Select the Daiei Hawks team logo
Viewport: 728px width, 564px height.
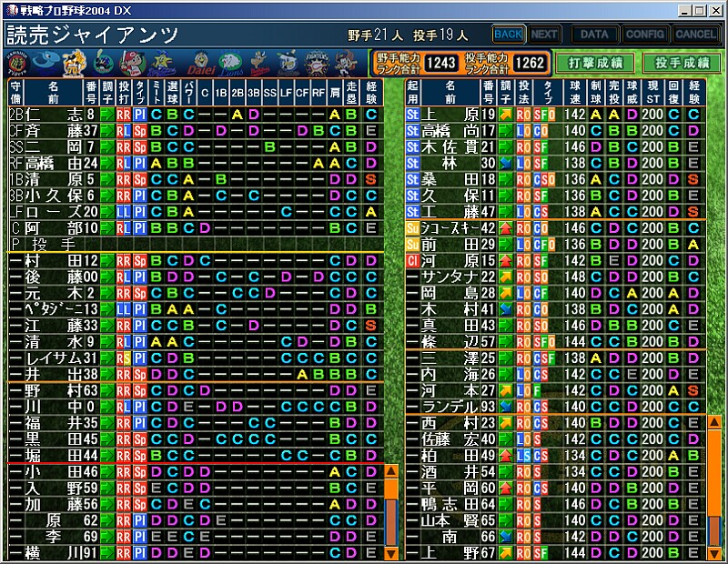click(x=200, y=64)
